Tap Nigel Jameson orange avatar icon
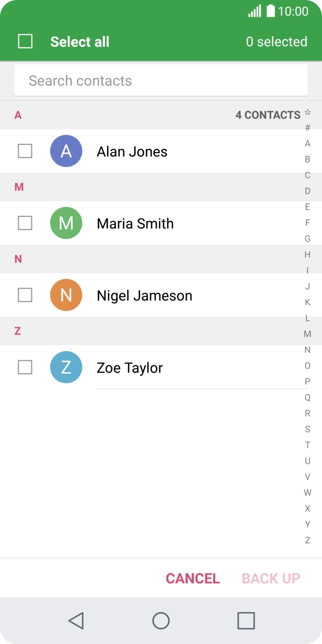Screen dimensions: 322x644 [66, 295]
